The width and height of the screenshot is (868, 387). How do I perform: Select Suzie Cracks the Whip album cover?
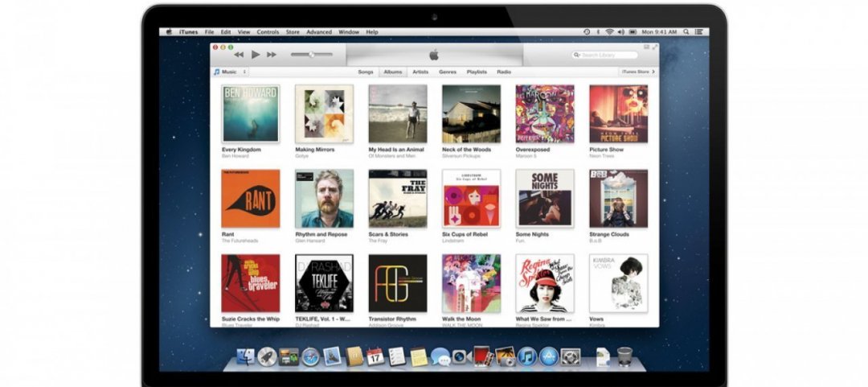click(x=251, y=283)
